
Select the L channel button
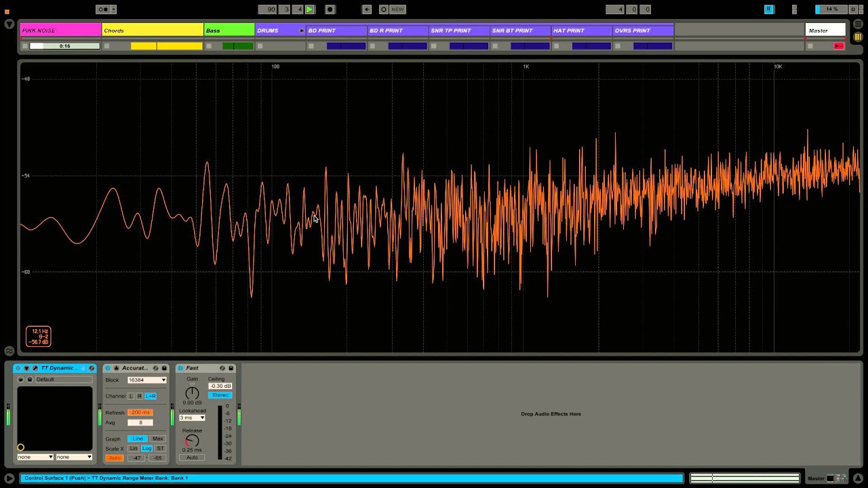tap(131, 396)
